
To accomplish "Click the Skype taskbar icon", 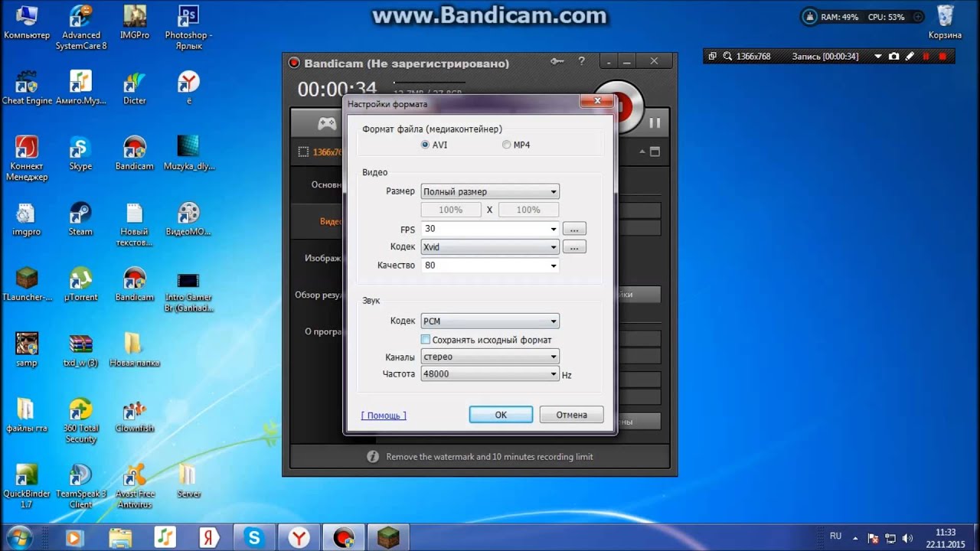I will click(255, 538).
